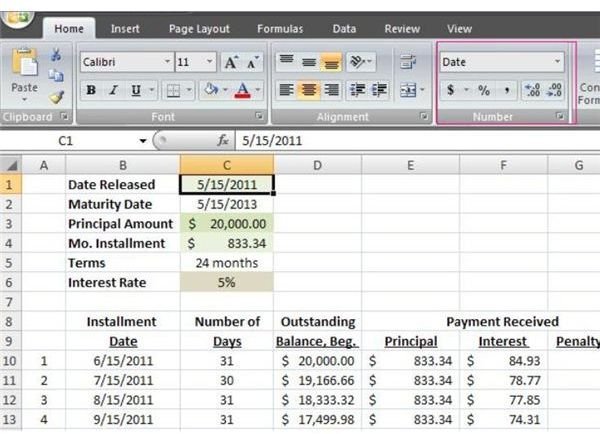Viewport: 600px width, 434px height.
Task: Open the Borders dropdown arrow
Action: click(189, 90)
